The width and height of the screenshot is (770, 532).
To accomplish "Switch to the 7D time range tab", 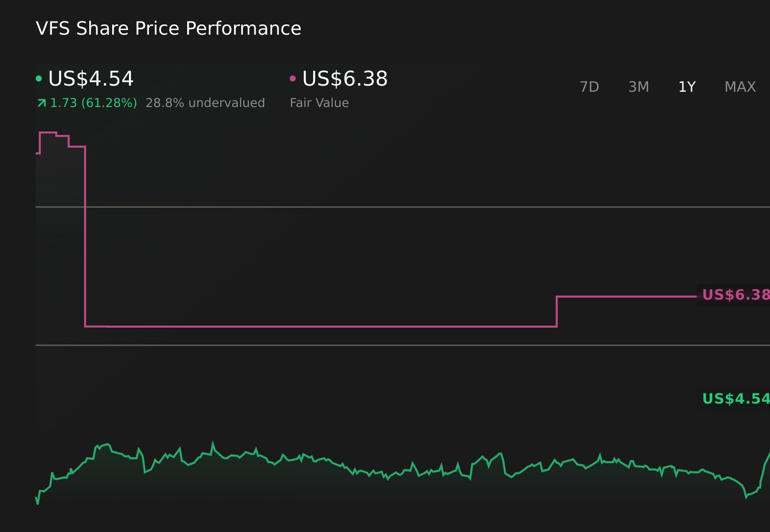I will (x=589, y=87).
